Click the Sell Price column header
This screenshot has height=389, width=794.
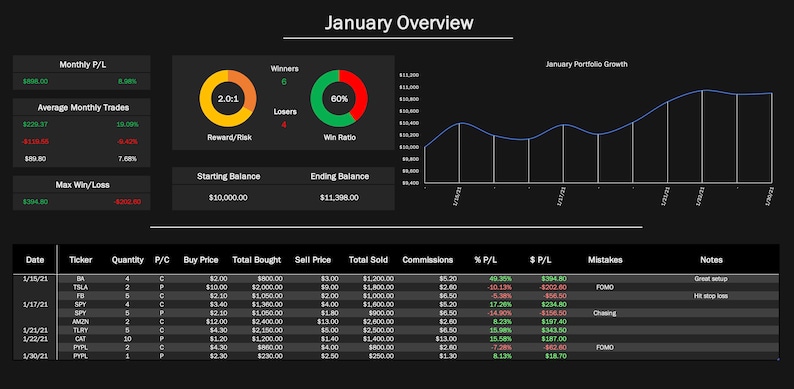coord(313,260)
